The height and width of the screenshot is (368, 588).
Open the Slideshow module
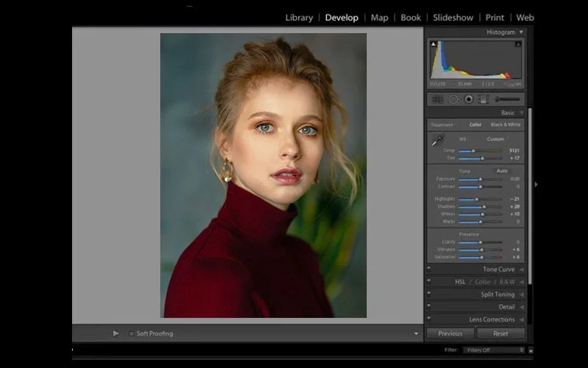point(453,18)
